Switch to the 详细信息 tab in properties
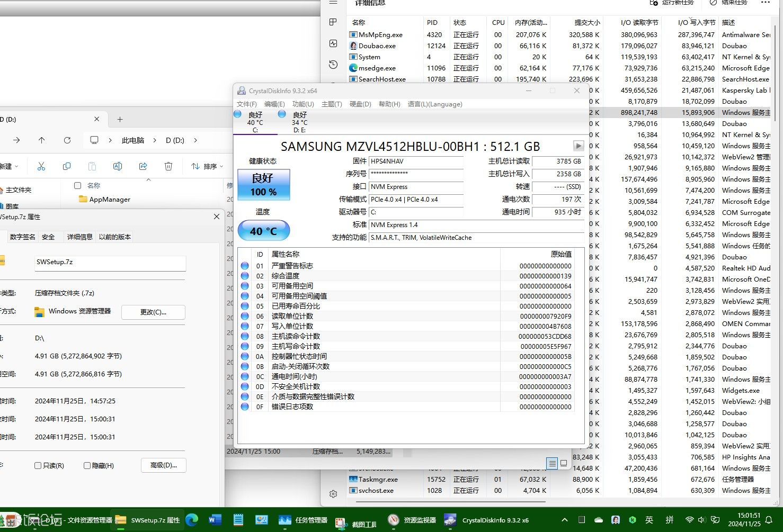 (80, 237)
